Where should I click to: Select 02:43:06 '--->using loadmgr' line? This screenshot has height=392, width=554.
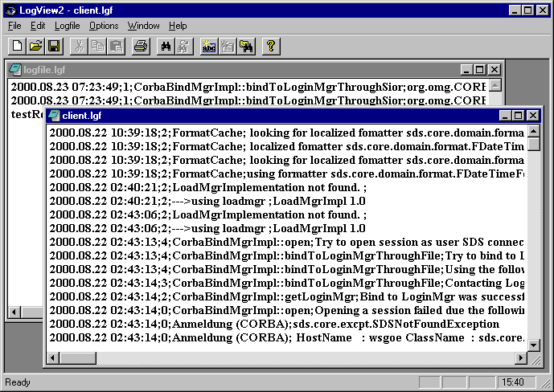tap(207, 228)
